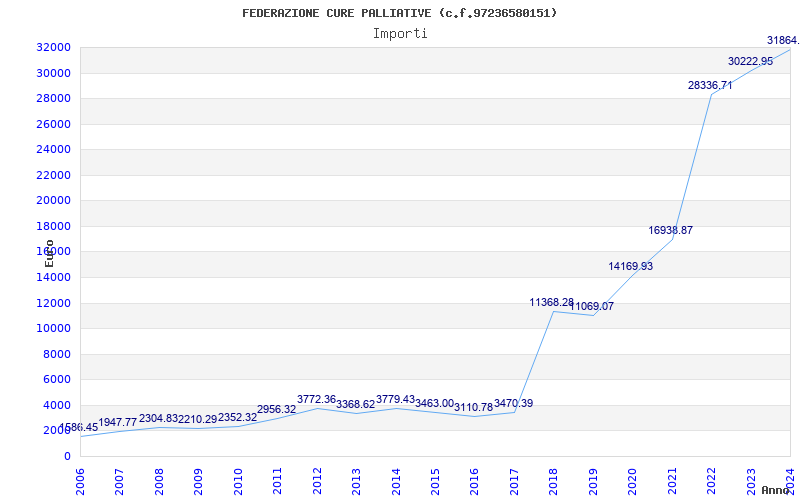Click data label 3772.36
The image size is (800, 500).
point(317,399)
